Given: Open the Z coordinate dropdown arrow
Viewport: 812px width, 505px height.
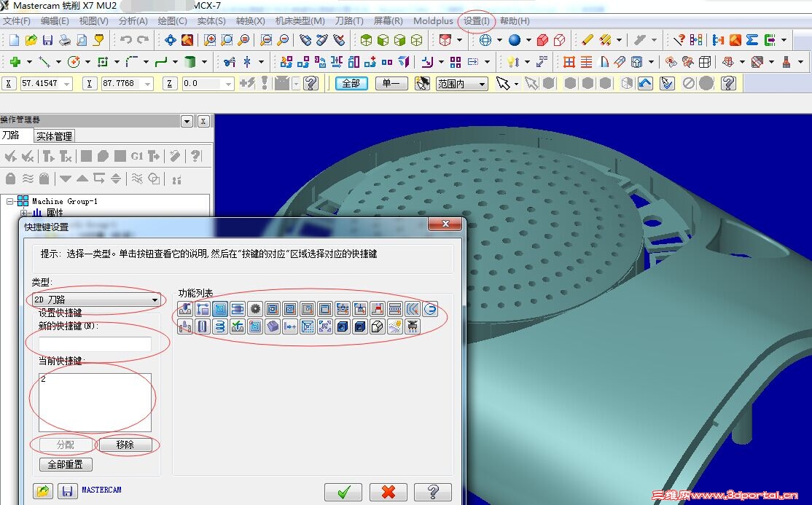Looking at the screenshot, I should [228, 83].
